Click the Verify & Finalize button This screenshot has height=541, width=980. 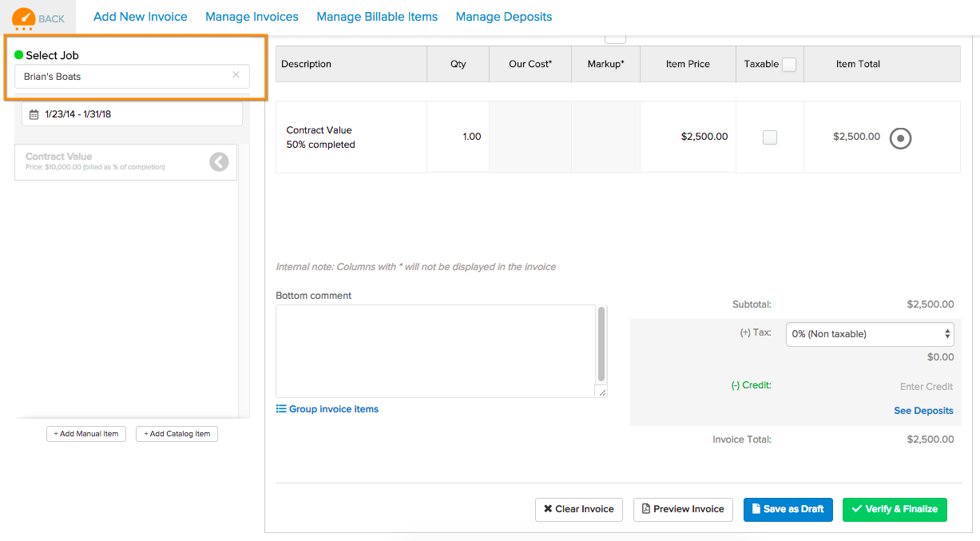[895, 510]
